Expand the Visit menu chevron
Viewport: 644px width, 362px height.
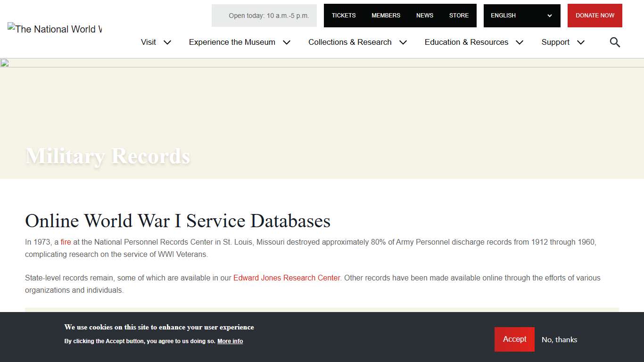[167, 42]
